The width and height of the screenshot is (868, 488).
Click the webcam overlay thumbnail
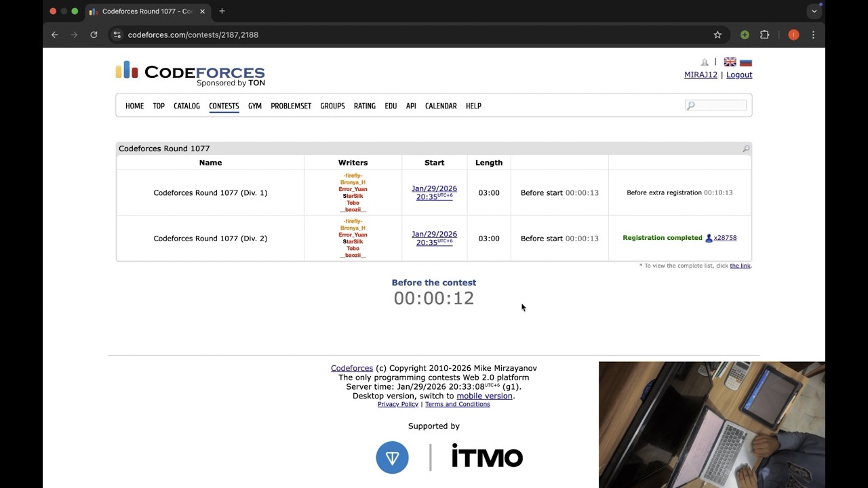712,425
